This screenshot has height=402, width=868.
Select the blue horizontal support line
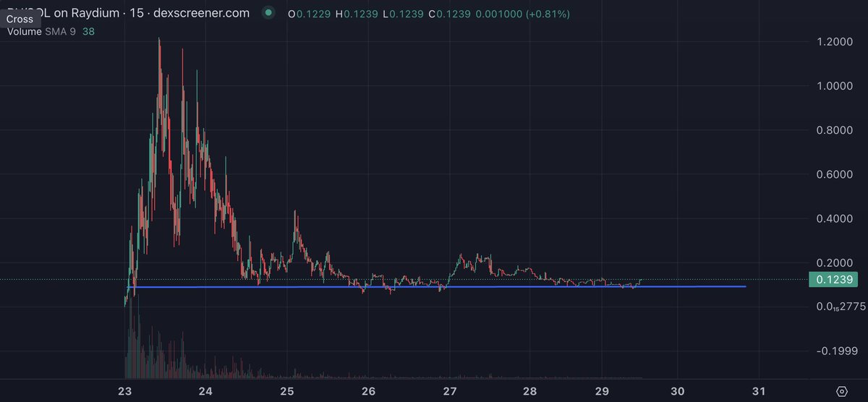point(436,287)
